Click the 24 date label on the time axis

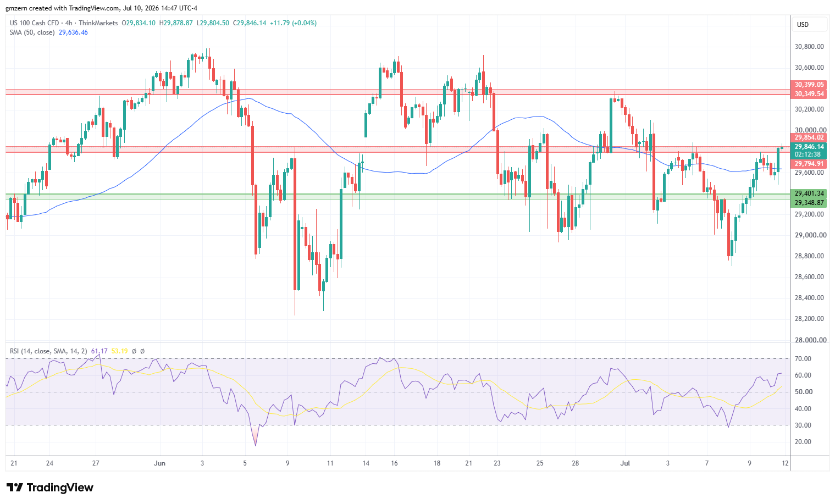coord(49,463)
